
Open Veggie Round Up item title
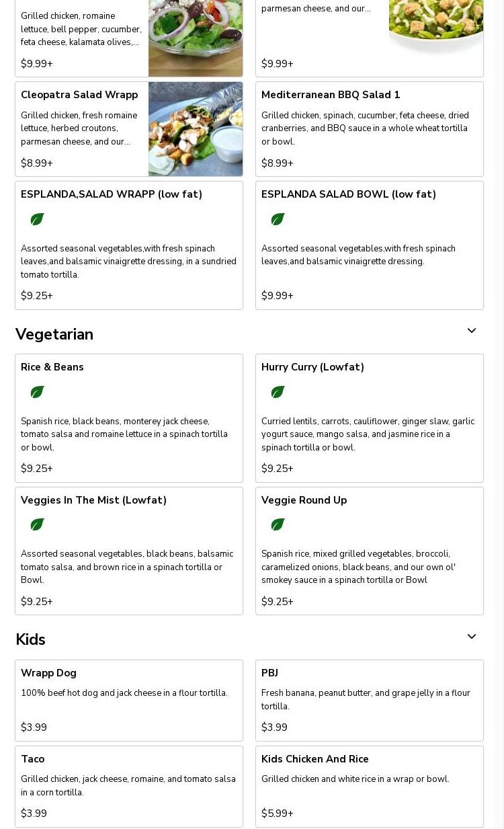tap(304, 500)
